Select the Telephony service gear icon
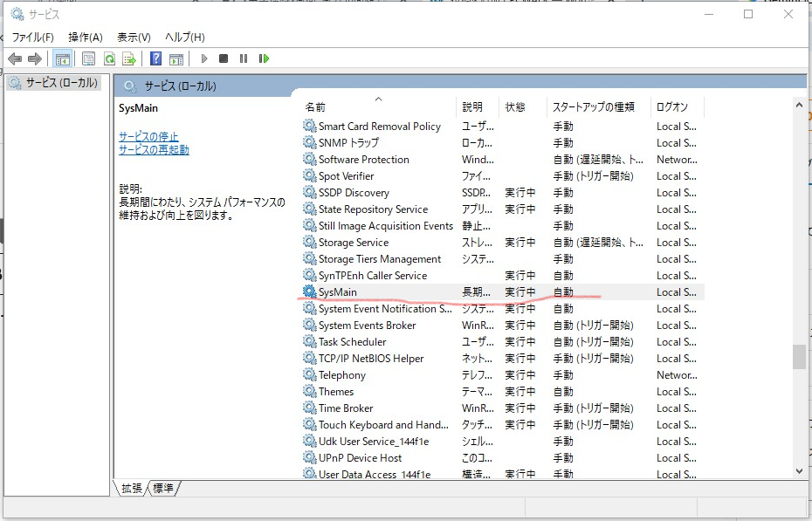The image size is (812, 521). [x=310, y=374]
